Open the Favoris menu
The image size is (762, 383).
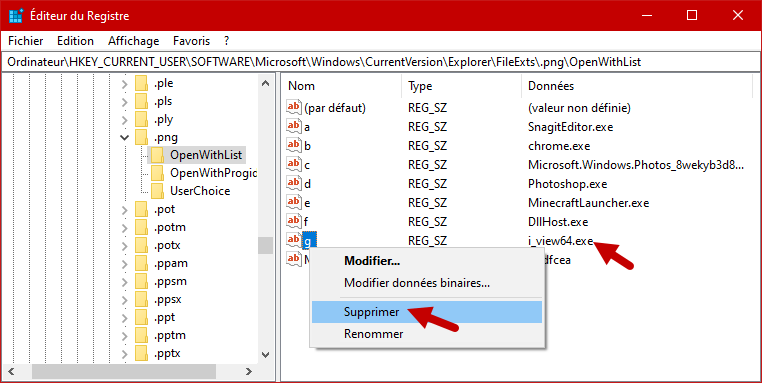(191, 41)
